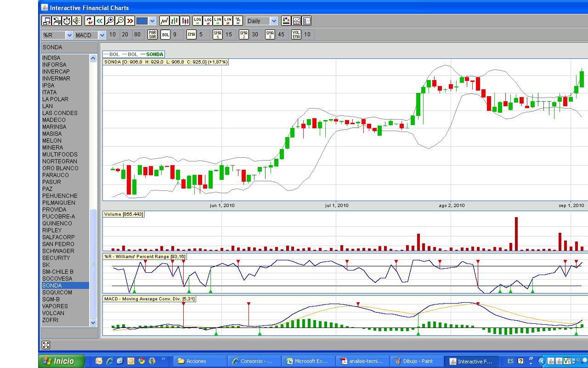588x368 pixels.
Task: Select ZOFRI in the ticker list
Action: [65, 320]
